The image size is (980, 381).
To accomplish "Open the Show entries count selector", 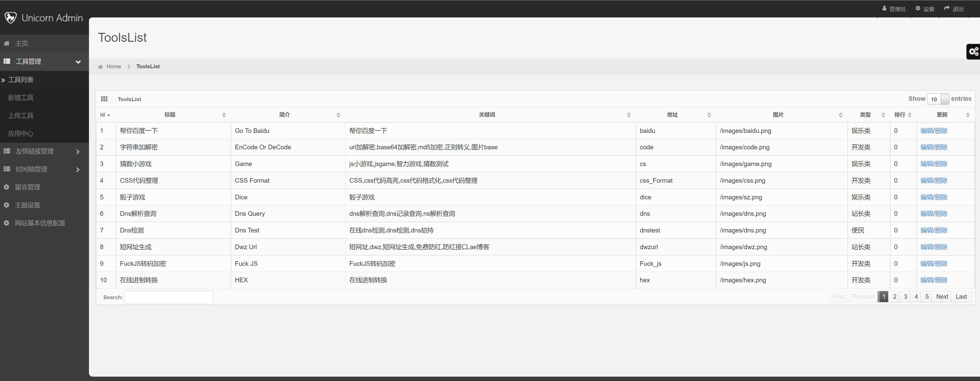I will [x=937, y=99].
